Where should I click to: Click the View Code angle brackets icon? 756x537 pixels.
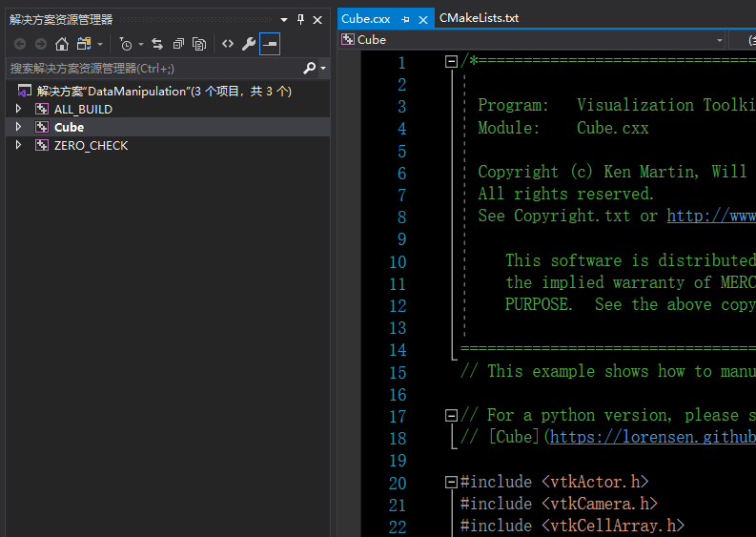[x=228, y=45]
